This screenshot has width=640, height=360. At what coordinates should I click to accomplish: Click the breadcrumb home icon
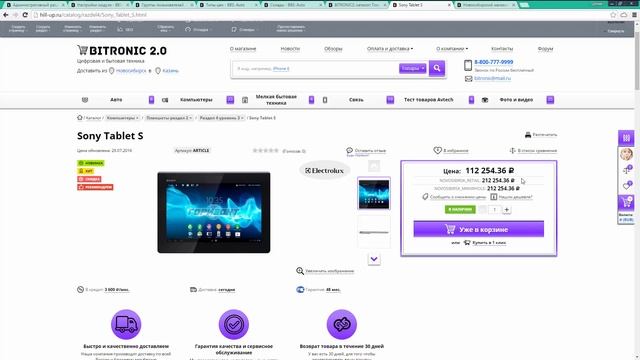[x=80, y=118]
